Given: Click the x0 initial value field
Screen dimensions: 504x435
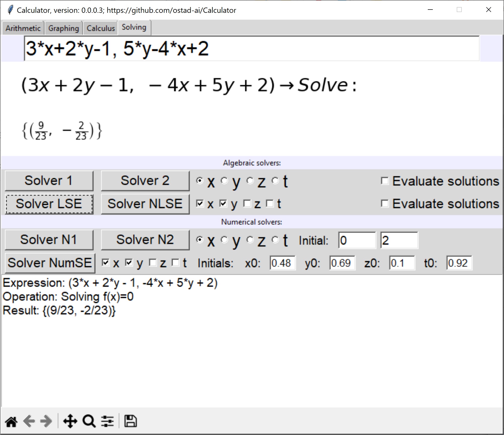Looking at the screenshot, I should click(282, 263).
